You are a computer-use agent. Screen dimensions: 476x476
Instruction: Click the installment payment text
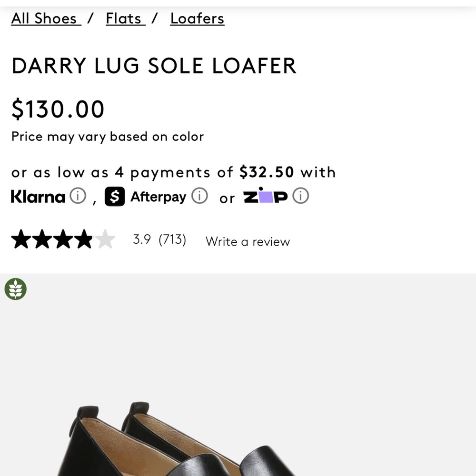[173, 172]
